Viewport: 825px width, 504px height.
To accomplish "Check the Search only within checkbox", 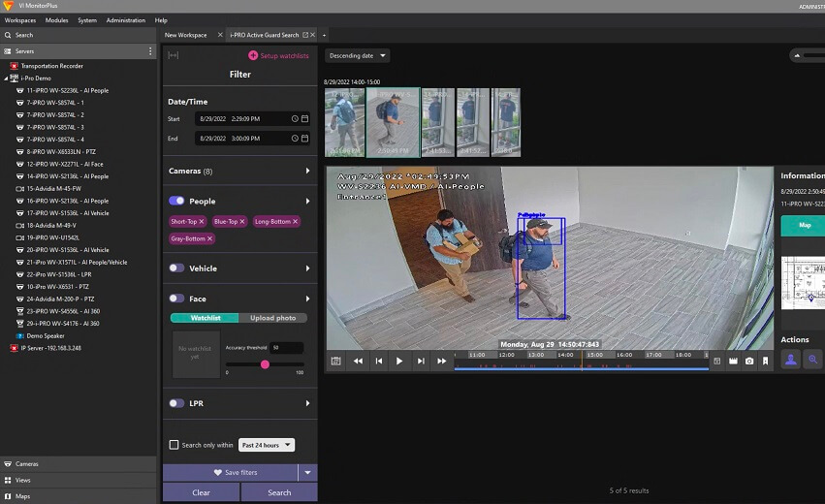I will [174, 445].
